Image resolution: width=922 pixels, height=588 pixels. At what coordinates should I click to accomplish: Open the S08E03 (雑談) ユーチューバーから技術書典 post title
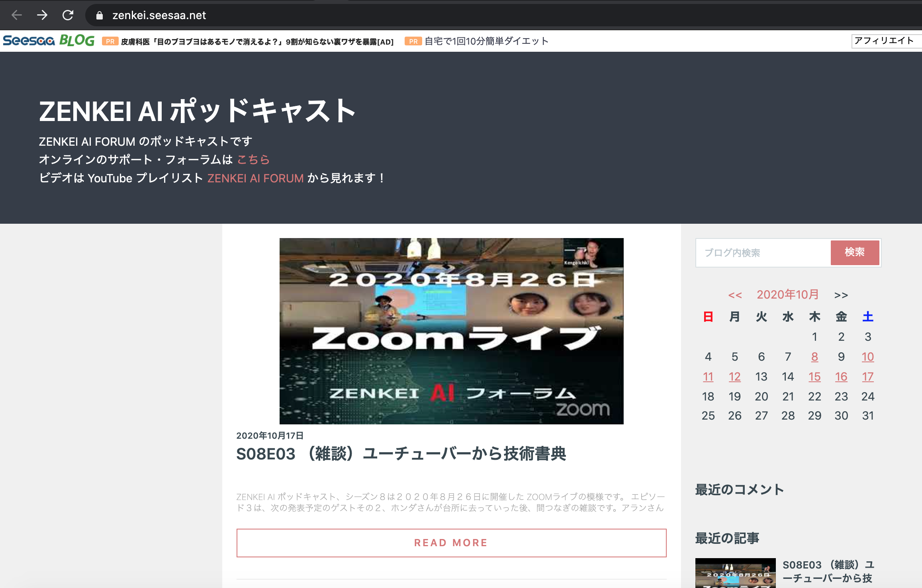[401, 454]
